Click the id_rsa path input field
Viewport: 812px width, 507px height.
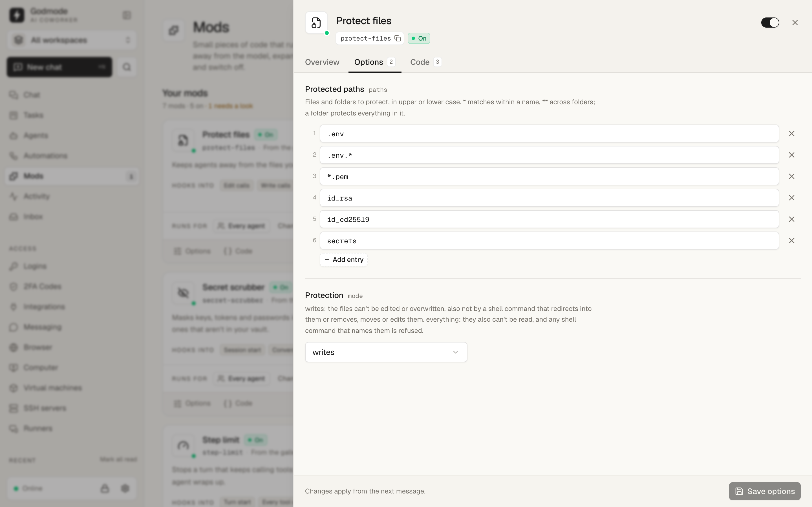[549, 198]
